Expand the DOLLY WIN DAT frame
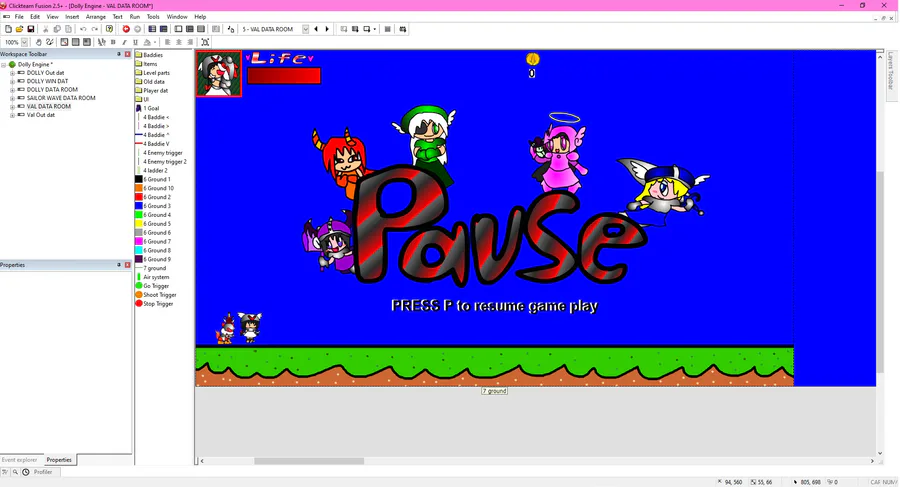Screen dimensions: 900x487 [x=12, y=82]
